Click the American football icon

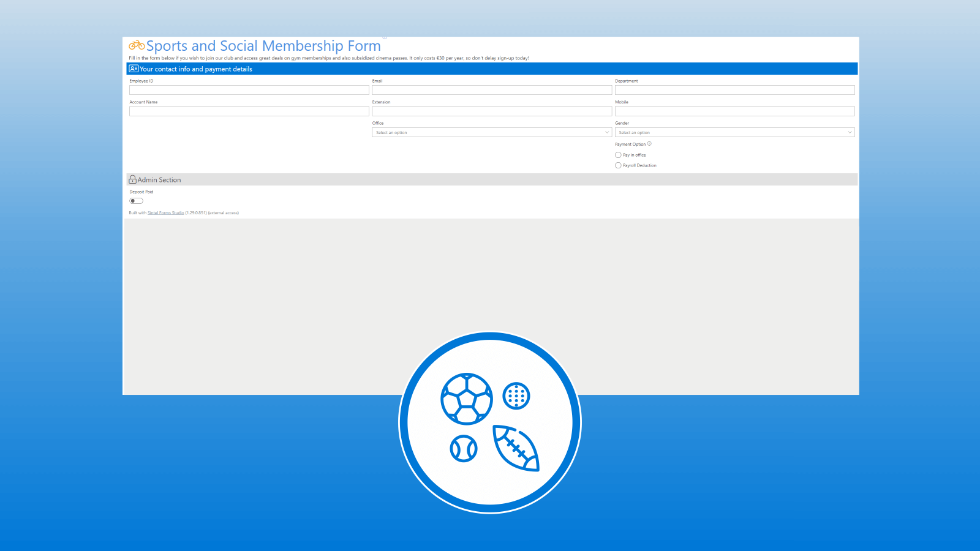coord(516,448)
